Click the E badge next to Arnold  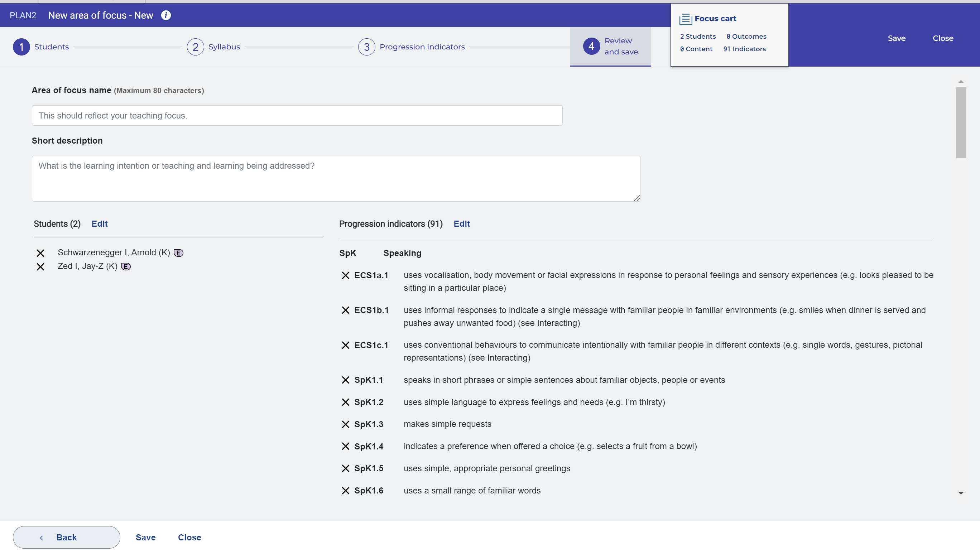click(178, 253)
